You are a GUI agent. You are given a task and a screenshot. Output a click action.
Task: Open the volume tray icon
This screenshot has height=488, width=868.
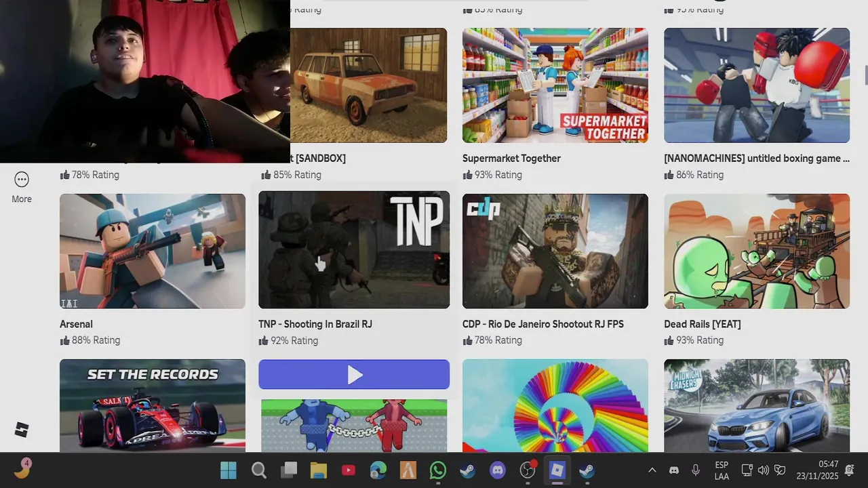pos(764,470)
